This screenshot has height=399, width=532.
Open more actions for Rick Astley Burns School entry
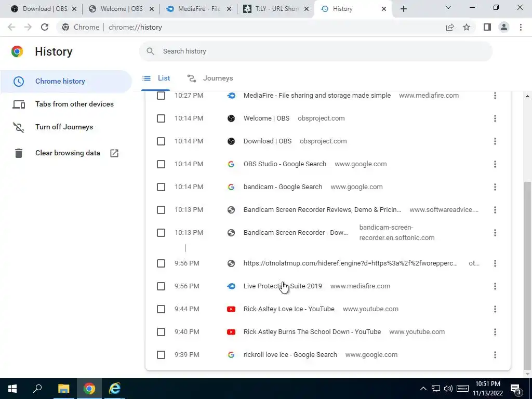(495, 332)
